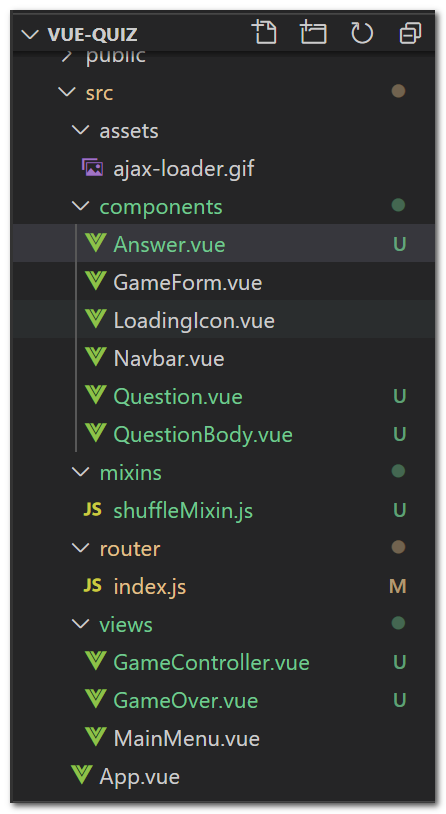Open LoadingIcon.vue file
The width and height of the screenshot is (446, 814).
(x=223, y=319)
